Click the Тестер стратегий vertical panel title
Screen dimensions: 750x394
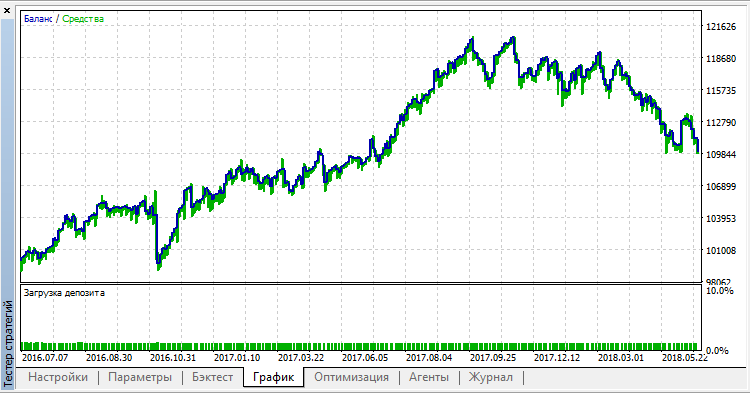click(8, 343)
